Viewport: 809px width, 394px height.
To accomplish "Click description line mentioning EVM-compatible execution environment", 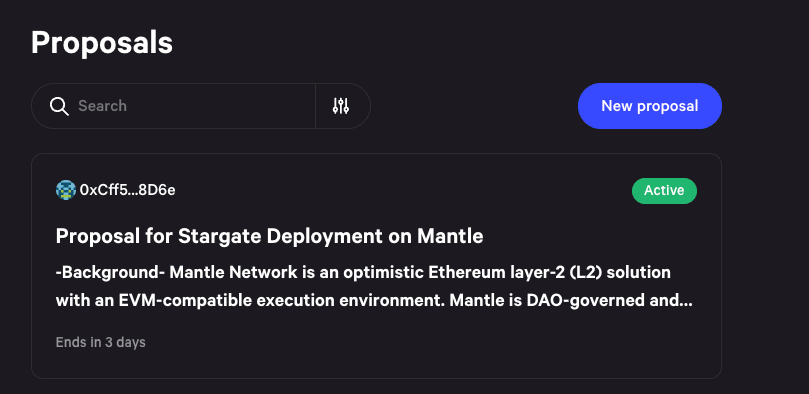I will point(374,300).
